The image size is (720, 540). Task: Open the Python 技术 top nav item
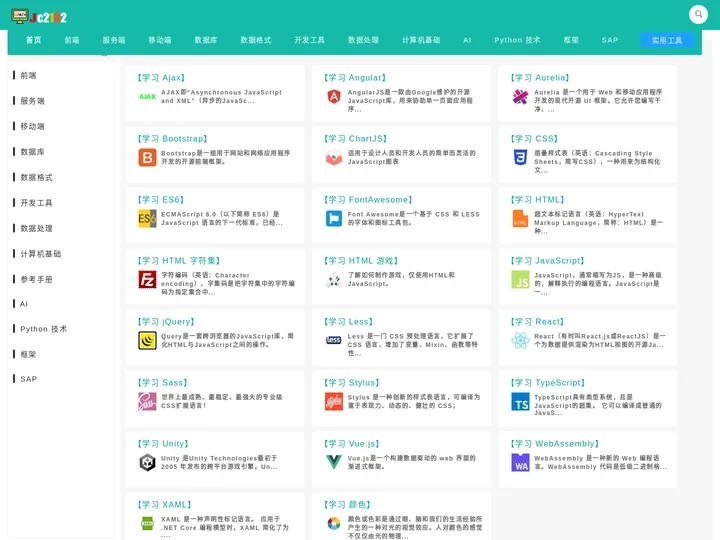coord(517,40)
